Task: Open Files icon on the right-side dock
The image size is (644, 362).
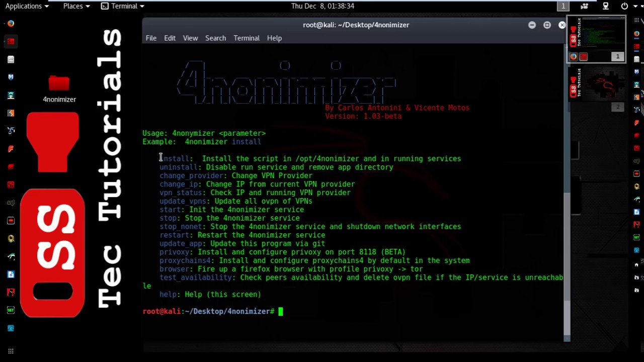Action: 636,59
